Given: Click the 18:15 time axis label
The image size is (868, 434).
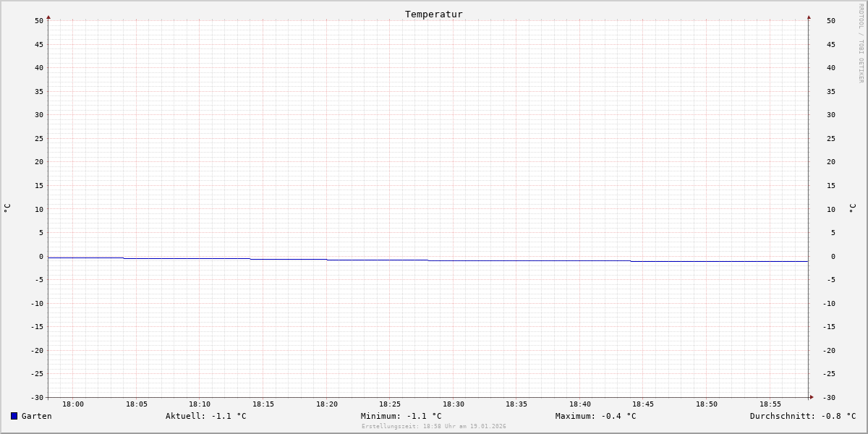Looking at the screenshot, I should coord(263,404).
